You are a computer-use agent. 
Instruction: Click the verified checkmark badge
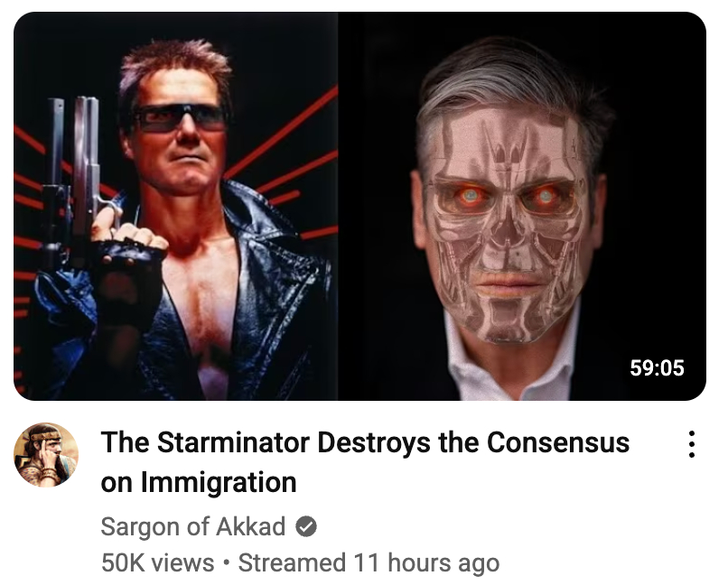click(x=306, y=526)
